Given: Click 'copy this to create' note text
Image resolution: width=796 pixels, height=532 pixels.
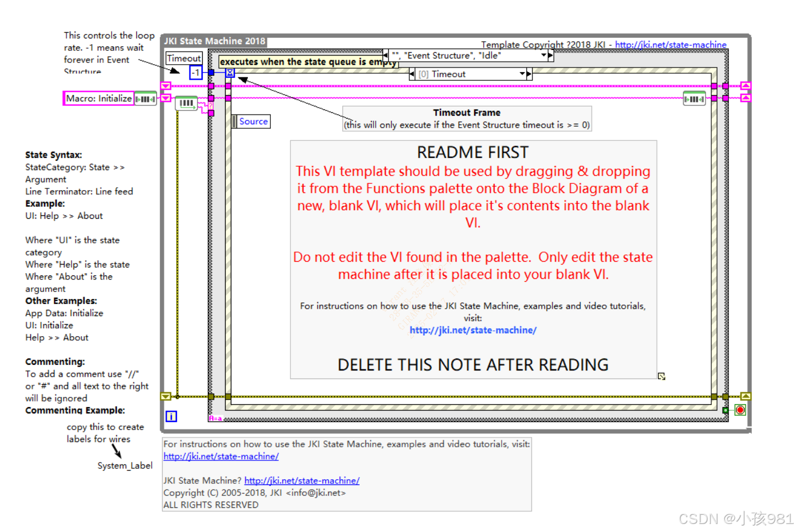Looking at the screenshot, I should pos(105,427).
